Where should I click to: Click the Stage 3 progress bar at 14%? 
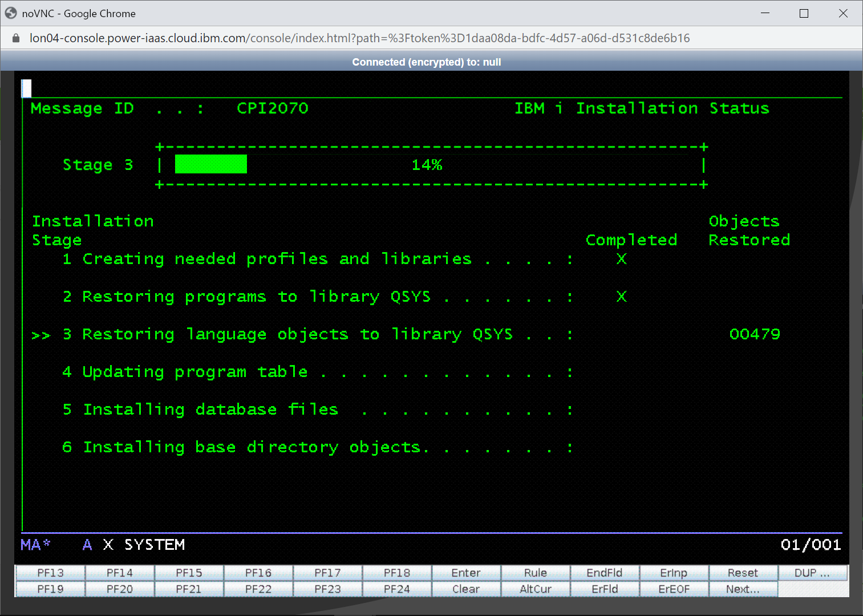click(x=432, y=165)
